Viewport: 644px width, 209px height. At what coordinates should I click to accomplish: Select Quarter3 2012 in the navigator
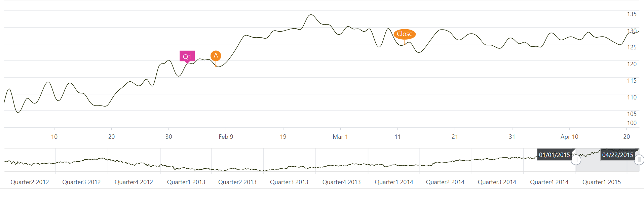point(81,182)
